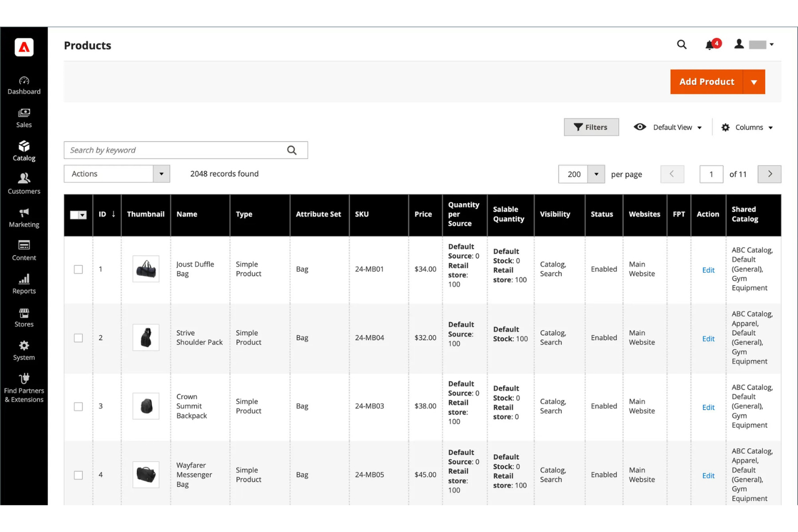Click the global search magnifier icon
798x532 pixels.
682,45
